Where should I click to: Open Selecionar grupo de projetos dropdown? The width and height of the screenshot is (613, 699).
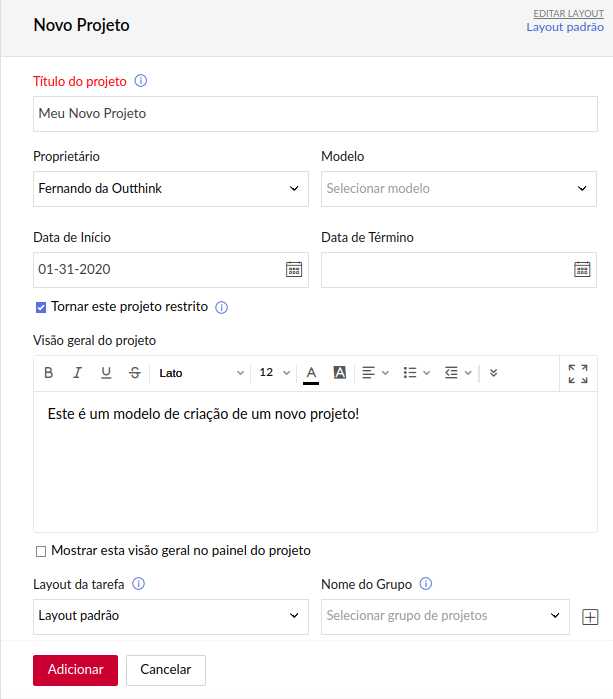tap(445, 617)
